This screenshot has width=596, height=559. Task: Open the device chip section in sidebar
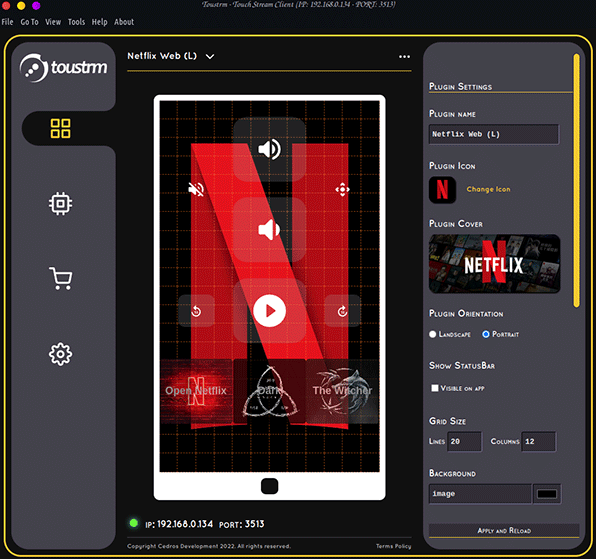pyautogui.click(x=60, y=203)
